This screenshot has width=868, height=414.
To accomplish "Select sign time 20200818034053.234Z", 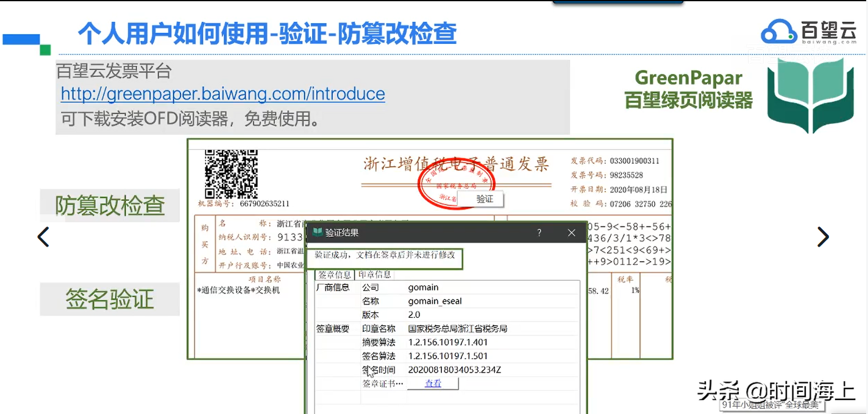I will tap(455, 370).
